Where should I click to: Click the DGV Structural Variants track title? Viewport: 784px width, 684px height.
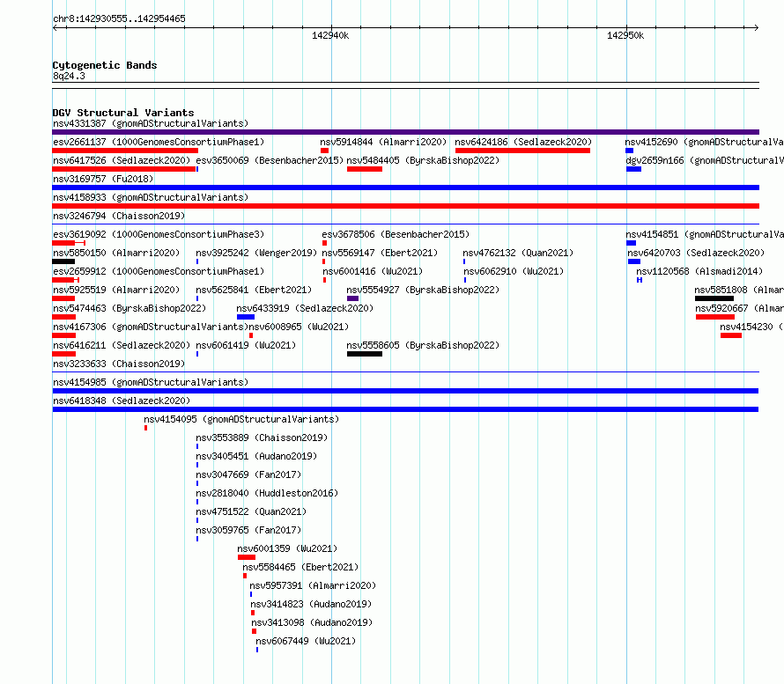(x=123, y=113)
